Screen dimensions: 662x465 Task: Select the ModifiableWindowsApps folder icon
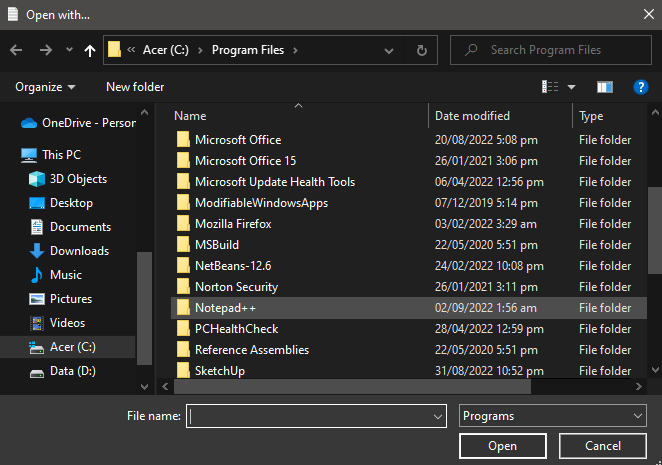pos(183,203)
